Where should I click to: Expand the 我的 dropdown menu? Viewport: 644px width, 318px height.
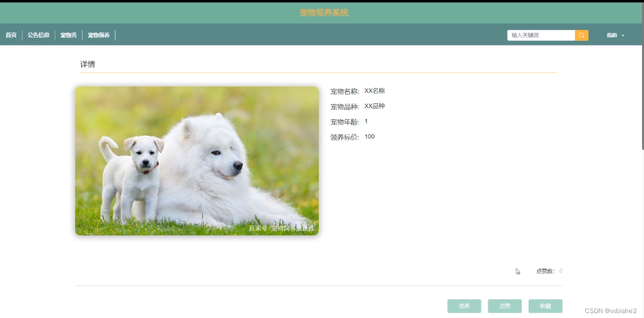tap(616, 35)
